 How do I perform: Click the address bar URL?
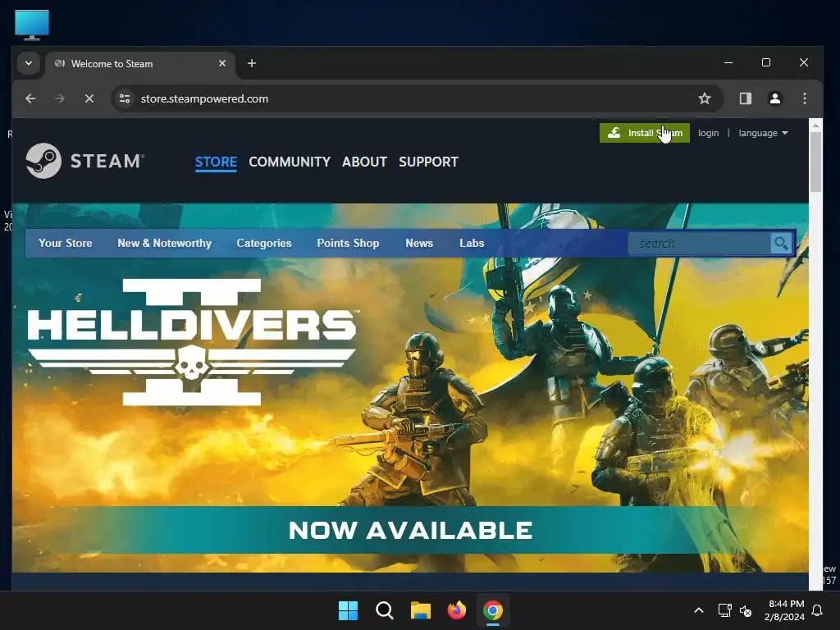(204, 98)
